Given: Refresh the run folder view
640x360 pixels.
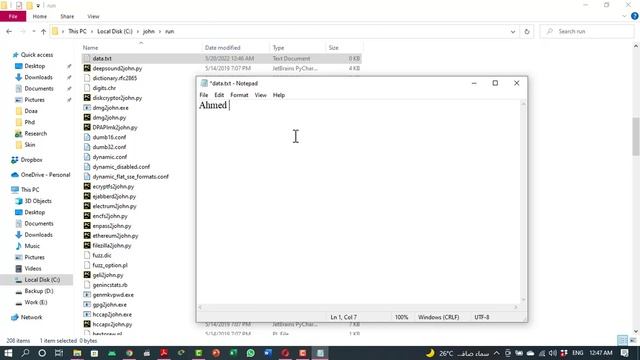Looking at the screenshot, I should 527,31.
